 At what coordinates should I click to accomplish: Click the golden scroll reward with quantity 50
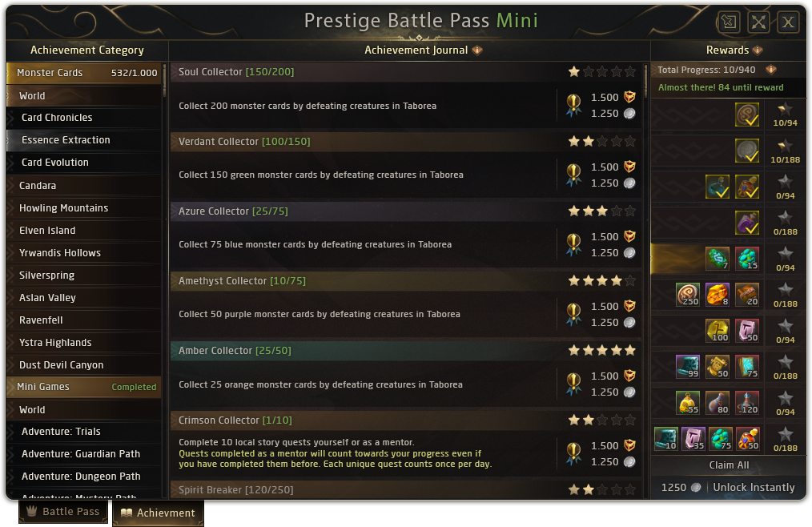[x=718, y=366]
